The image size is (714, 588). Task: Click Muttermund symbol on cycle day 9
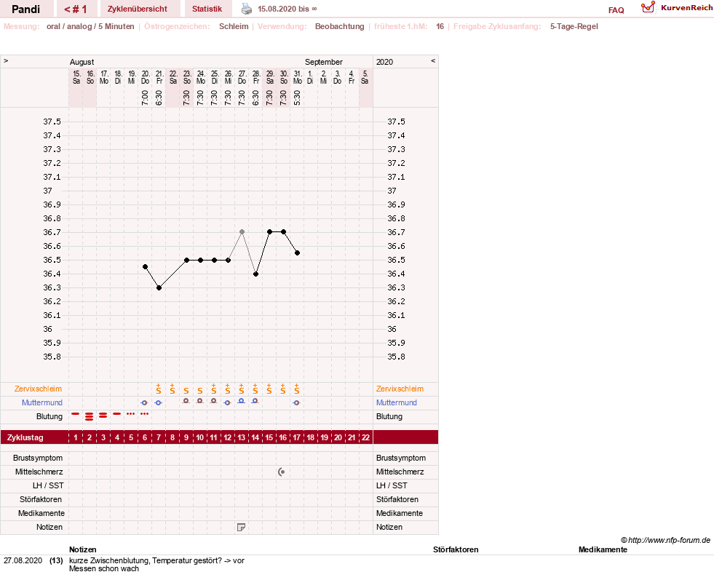tap(186, 401)
